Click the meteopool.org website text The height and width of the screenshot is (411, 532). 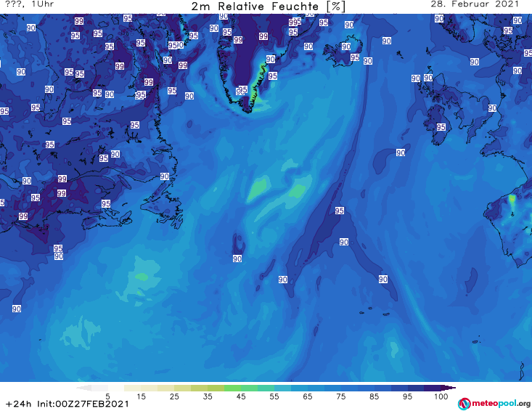click(501, 404)
